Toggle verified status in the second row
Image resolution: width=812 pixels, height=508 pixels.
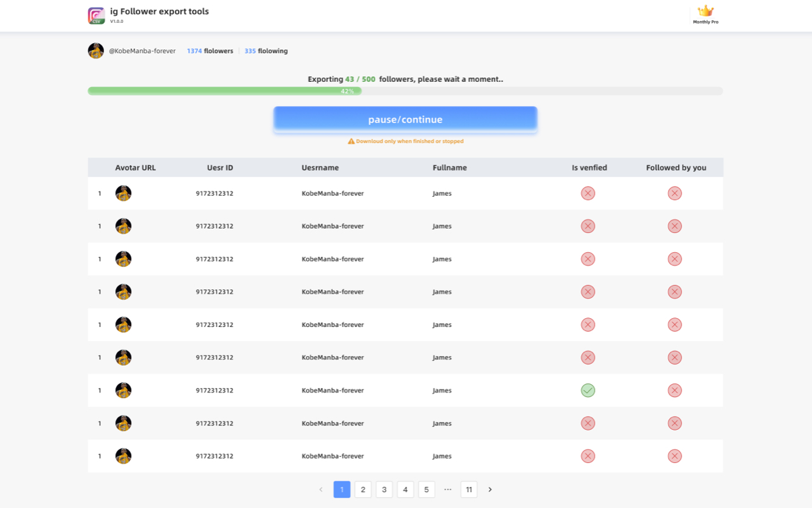587,226
